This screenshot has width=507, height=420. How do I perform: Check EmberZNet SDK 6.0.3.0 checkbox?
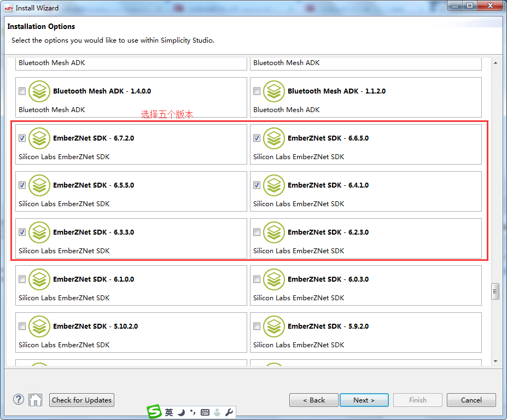pyautogui.click(x=257, y=279)
